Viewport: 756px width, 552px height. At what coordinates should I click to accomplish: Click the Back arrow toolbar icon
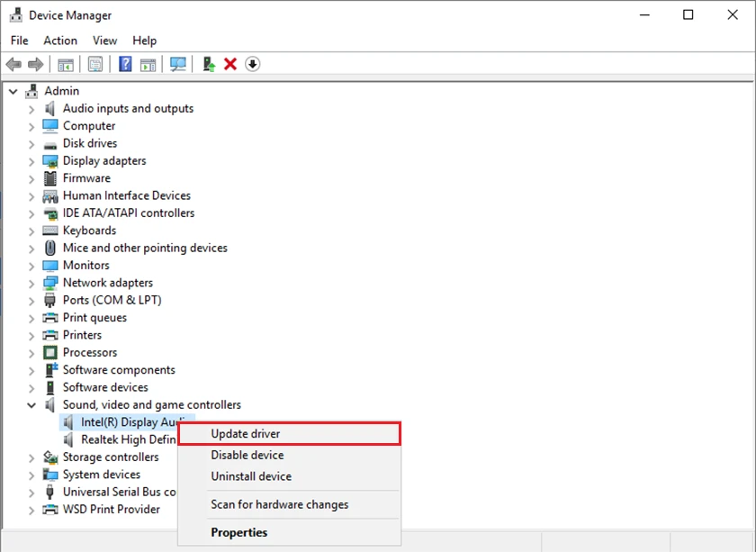(x=13, y=64)
